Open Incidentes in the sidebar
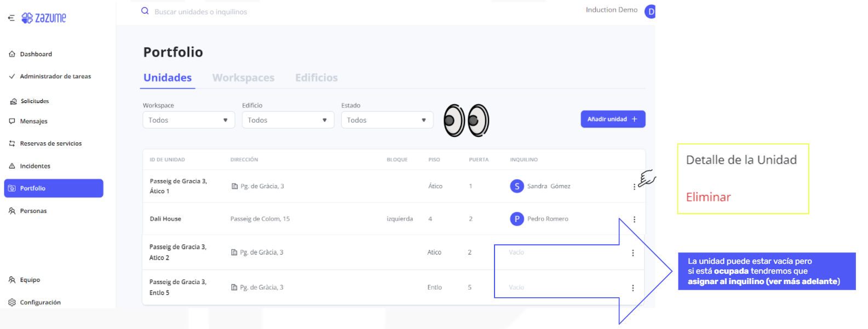This screenshot has height=329, width=868. point(35,166)
